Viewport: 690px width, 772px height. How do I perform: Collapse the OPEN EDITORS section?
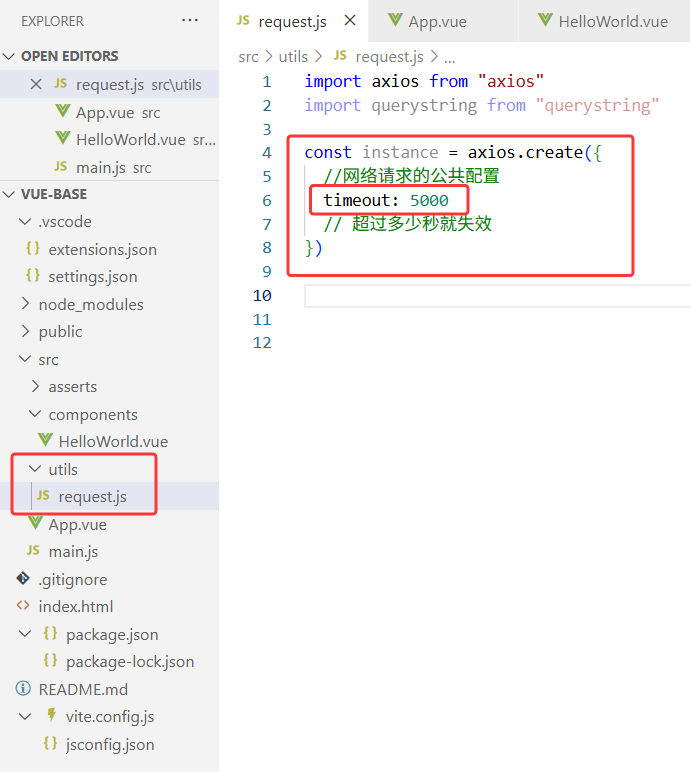(x=9, y=56)
